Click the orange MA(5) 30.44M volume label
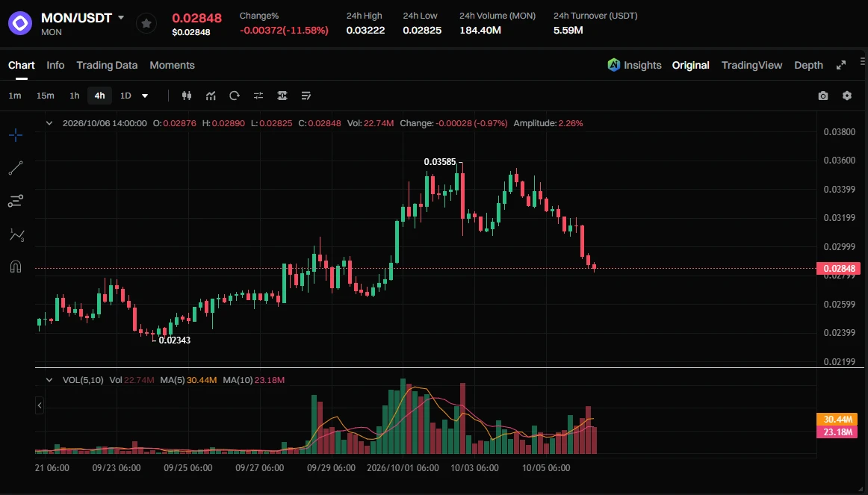The height and width of the screenshot is (495, 868). click(837, 420)
